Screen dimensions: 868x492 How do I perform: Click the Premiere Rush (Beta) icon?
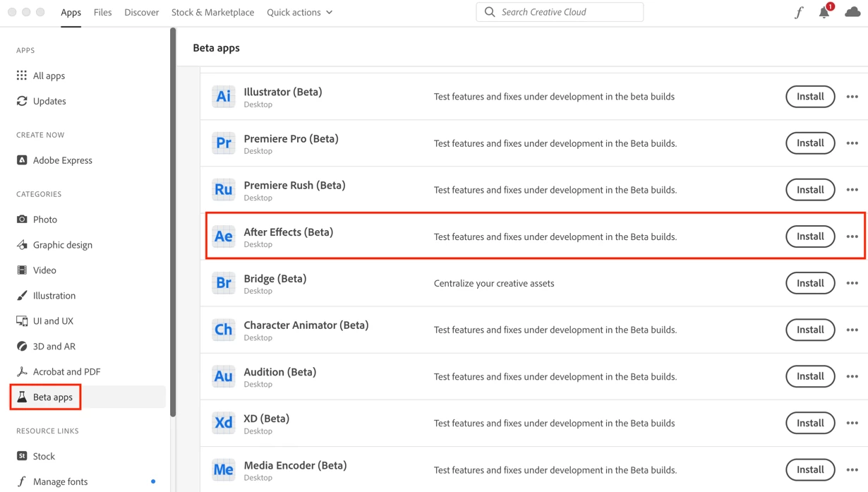[x=224, y=190]
